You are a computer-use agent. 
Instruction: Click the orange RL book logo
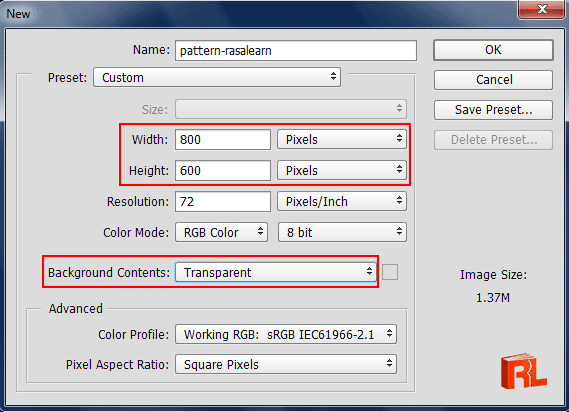coord(524,371)
